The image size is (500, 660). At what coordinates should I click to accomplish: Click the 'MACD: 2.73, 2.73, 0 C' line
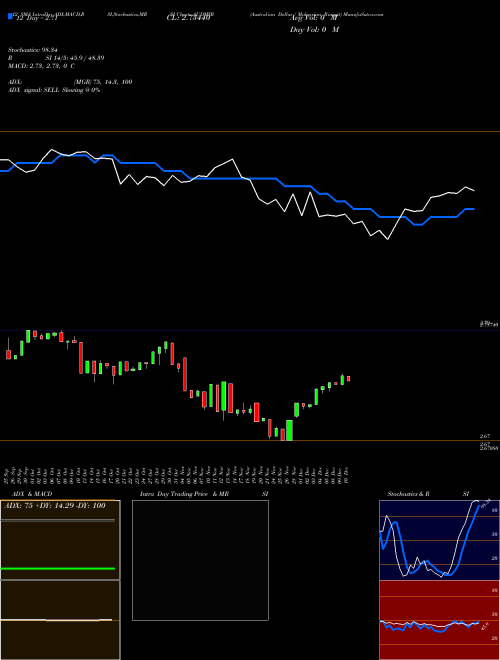(x=41, y=66)
